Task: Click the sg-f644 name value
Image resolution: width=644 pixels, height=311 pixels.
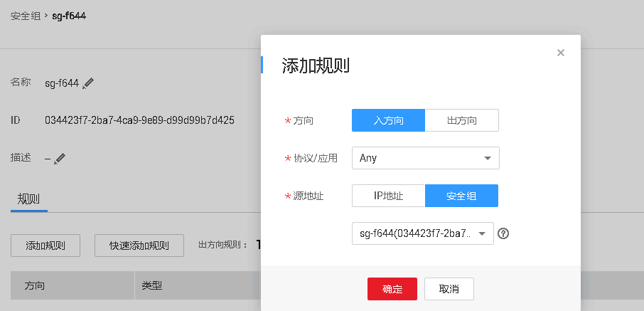Action: 62,83
